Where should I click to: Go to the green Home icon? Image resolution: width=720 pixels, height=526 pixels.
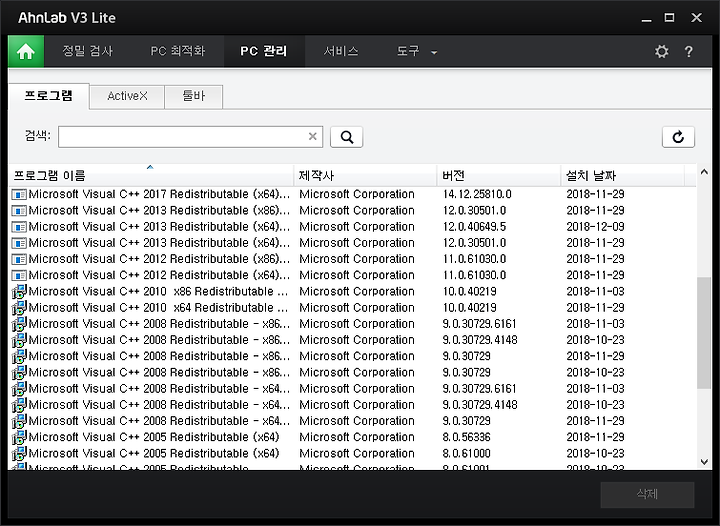point(26,51)
